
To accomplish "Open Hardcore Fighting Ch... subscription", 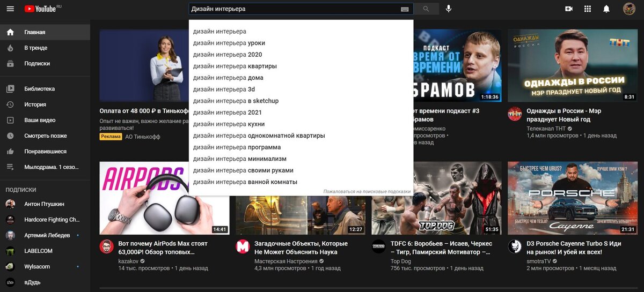I will (45, 220).
